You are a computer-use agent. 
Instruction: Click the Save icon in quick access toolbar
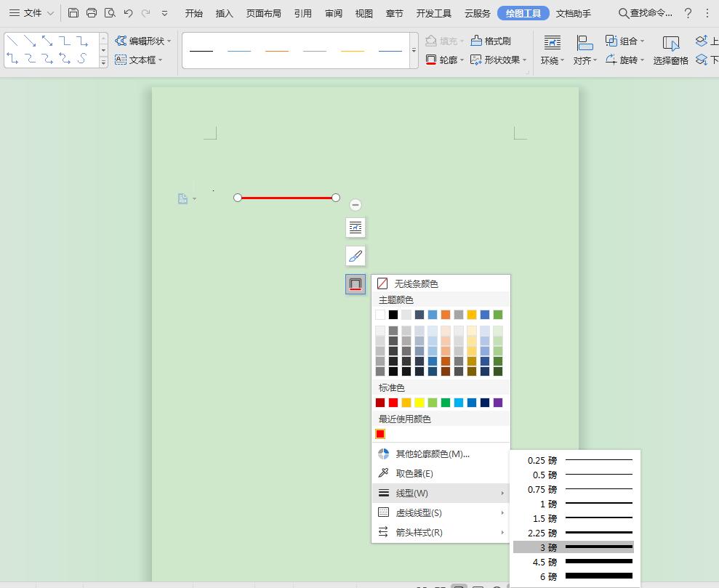73,13
